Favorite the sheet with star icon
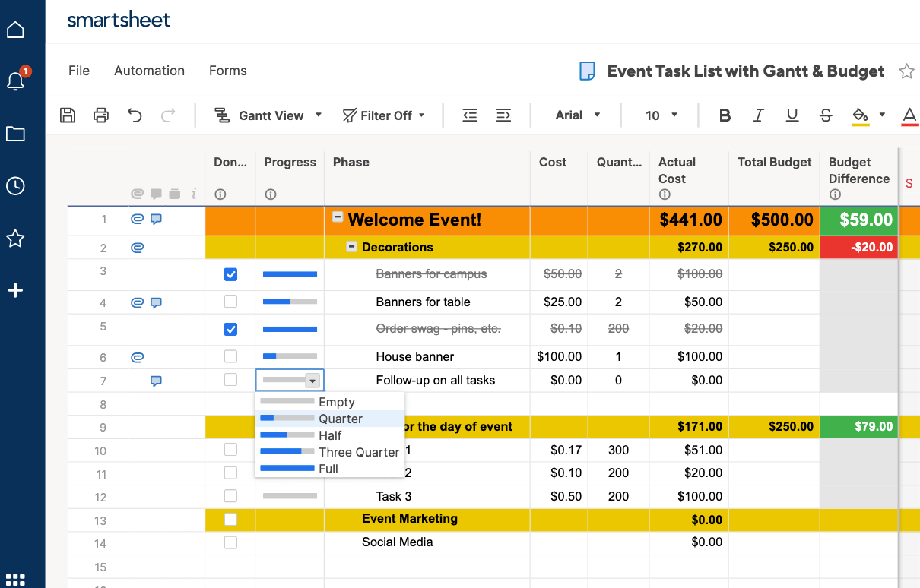 coord(906,71)
